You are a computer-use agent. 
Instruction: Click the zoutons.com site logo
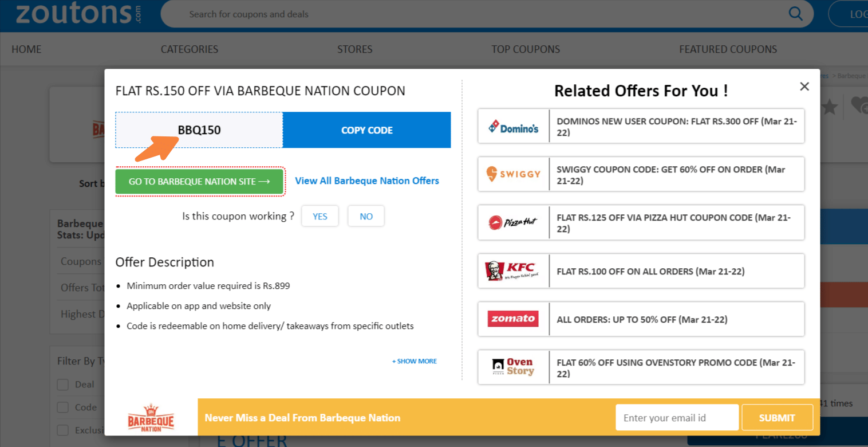(x=79, y=14)
